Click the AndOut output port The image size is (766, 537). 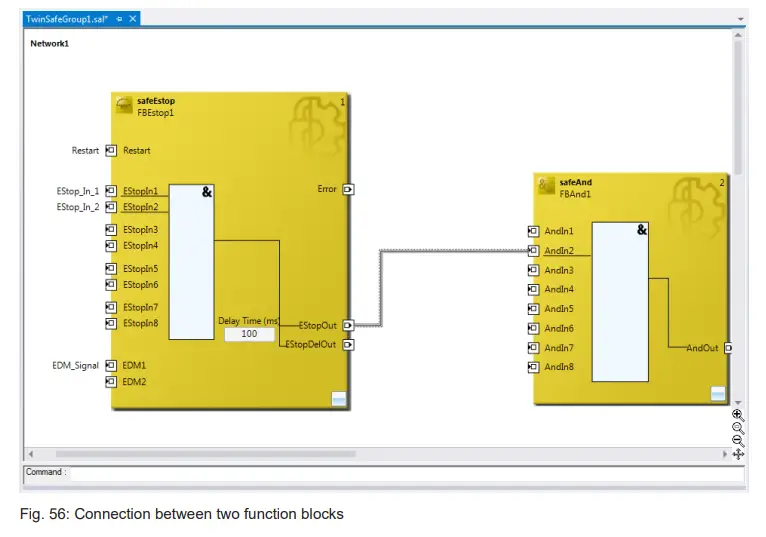click(x=728, y=348)
